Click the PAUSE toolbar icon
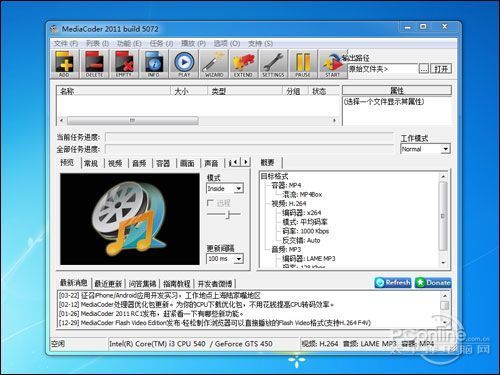The width and height of the screenshot is (500, 375). click(x=303, y=64)
